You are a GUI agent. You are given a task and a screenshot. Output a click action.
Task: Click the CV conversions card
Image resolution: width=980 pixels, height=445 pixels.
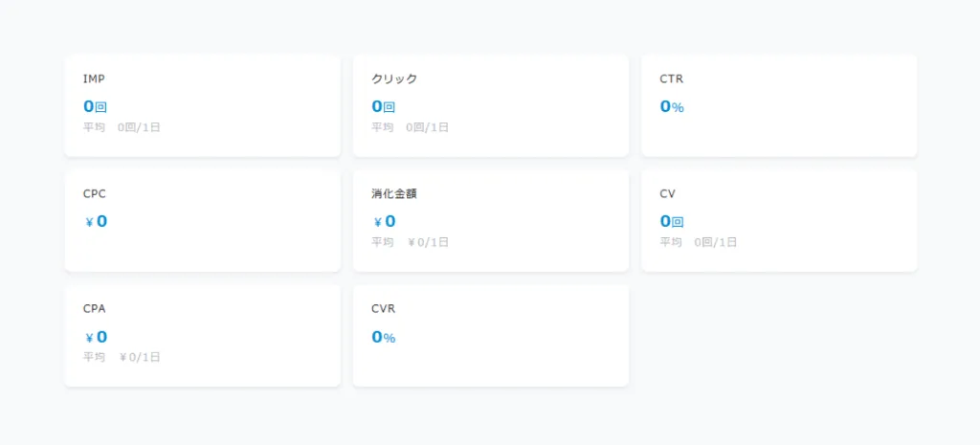(x=779, y=221)
